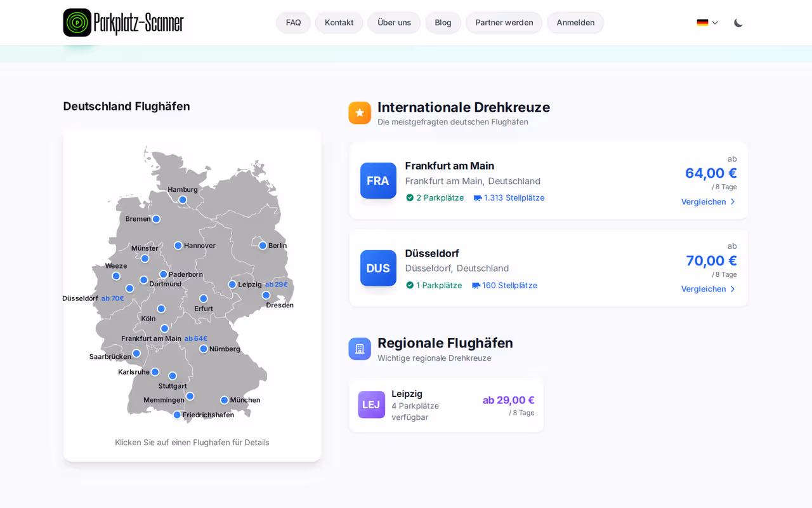Select Frankfurt am Main marker on map
The width and height of the screenshot is (812, 508).
click(165, 328)
